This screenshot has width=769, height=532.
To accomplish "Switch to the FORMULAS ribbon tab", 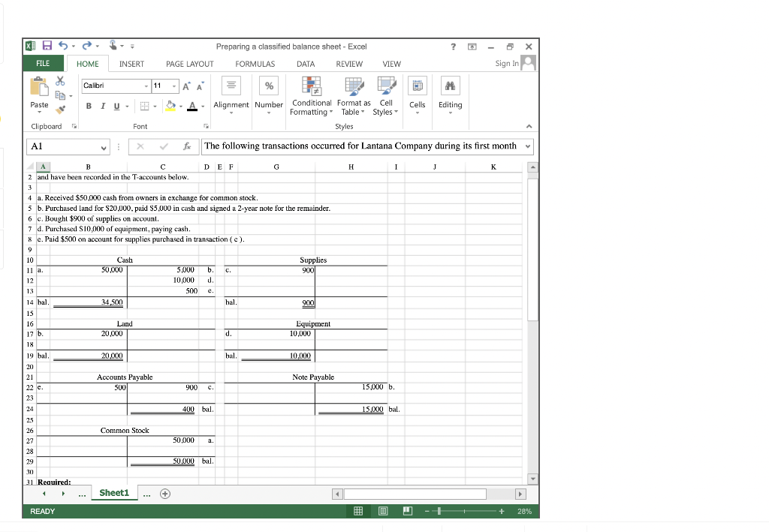I will 255,64.
